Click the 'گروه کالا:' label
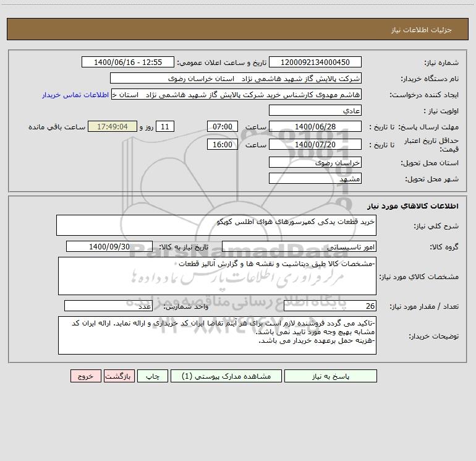The width and height of the screenshot is (476, 461). tap(444, 247)
